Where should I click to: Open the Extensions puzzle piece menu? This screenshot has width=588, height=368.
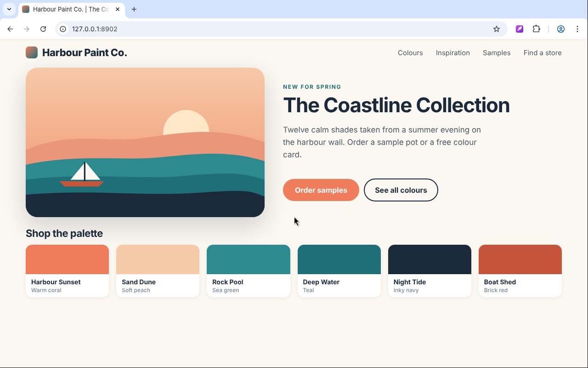pyautogui.click(x=536, y=29)
